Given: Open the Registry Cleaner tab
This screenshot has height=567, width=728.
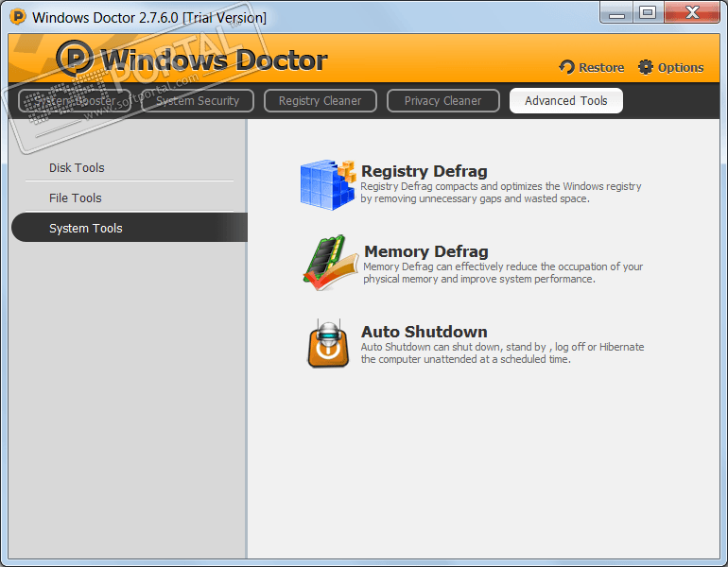Looking at the screenshot, I should [x=320, y=101].
